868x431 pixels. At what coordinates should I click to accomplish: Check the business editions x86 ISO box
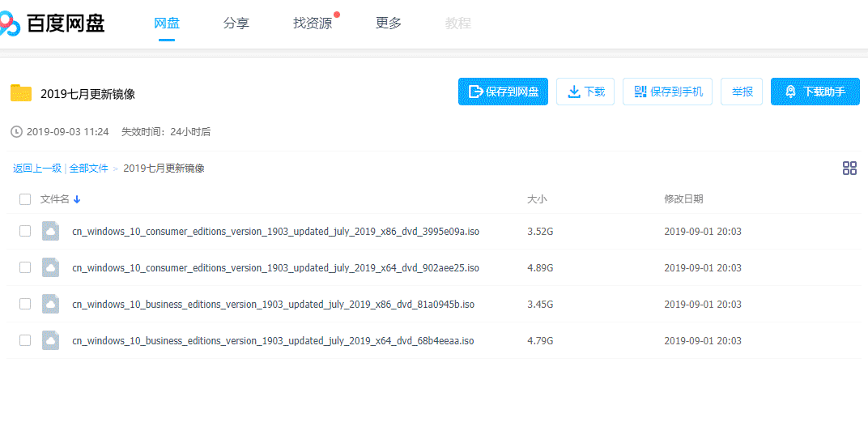coord(25,304)
